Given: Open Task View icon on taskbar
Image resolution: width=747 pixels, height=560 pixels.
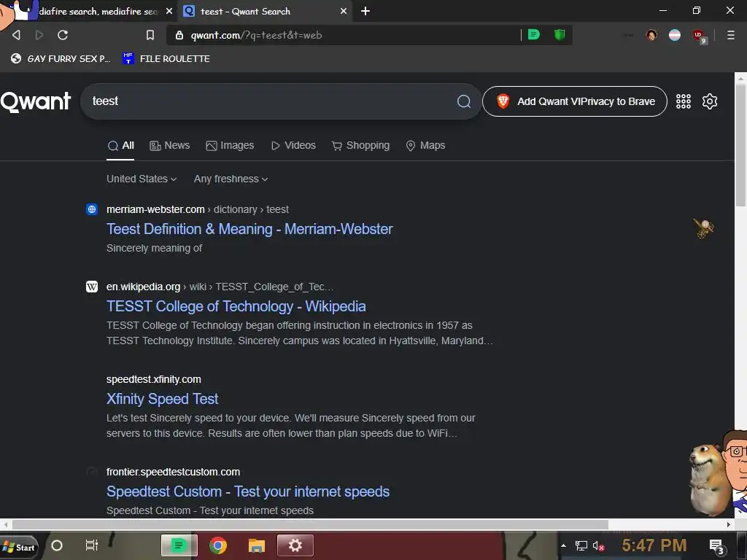Looking at the screenshot, I should coord(91,545).
